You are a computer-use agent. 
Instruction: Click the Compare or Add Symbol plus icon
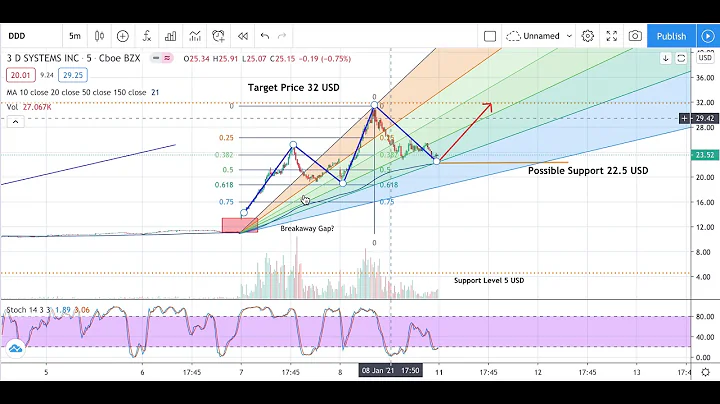tap(123, 36)
